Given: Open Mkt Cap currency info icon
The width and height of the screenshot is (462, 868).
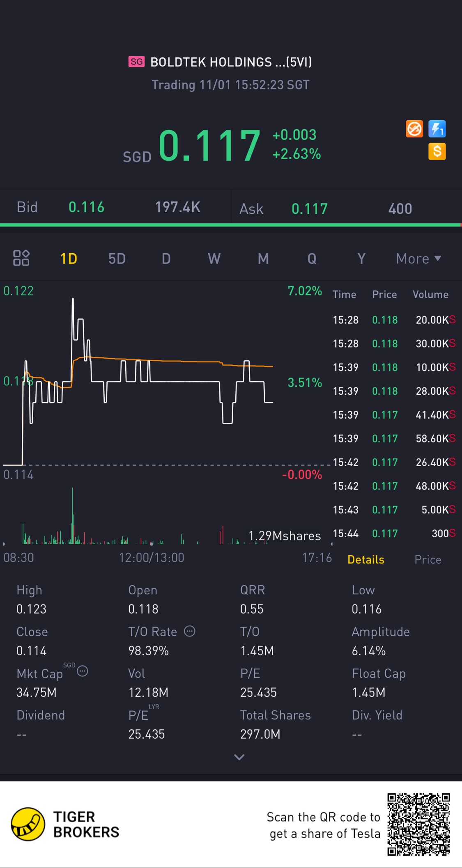Looking at the screenshot, I should coord(83,671).
